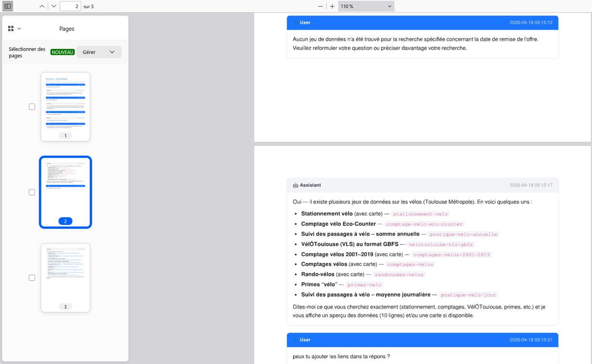Click the Assistant message header label

[310, 185]
